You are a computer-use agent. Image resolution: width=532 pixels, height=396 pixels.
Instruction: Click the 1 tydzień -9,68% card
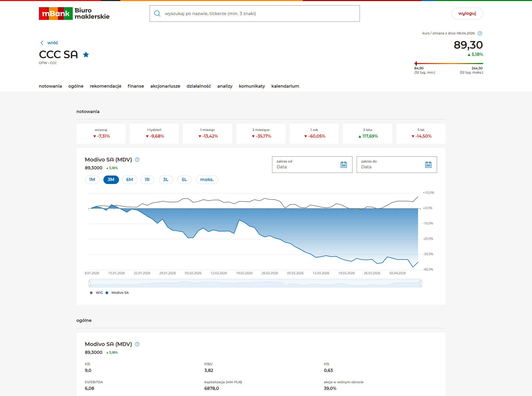point(154,134)
